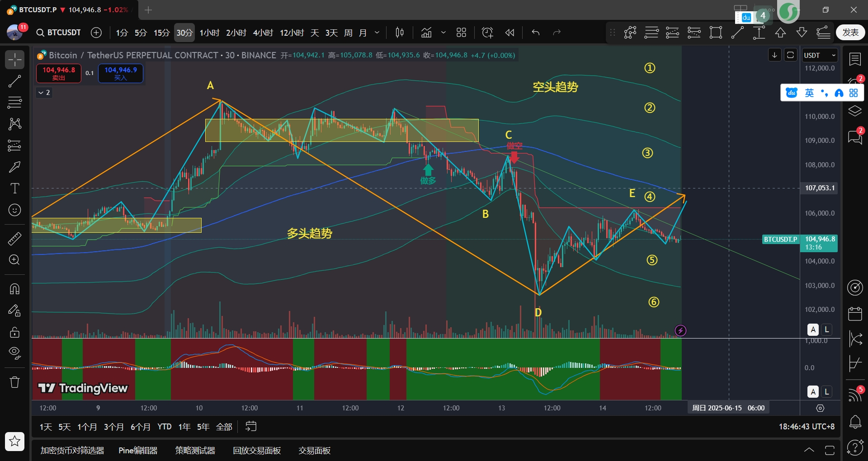Select the brush drawing tool

pos(14,167)
